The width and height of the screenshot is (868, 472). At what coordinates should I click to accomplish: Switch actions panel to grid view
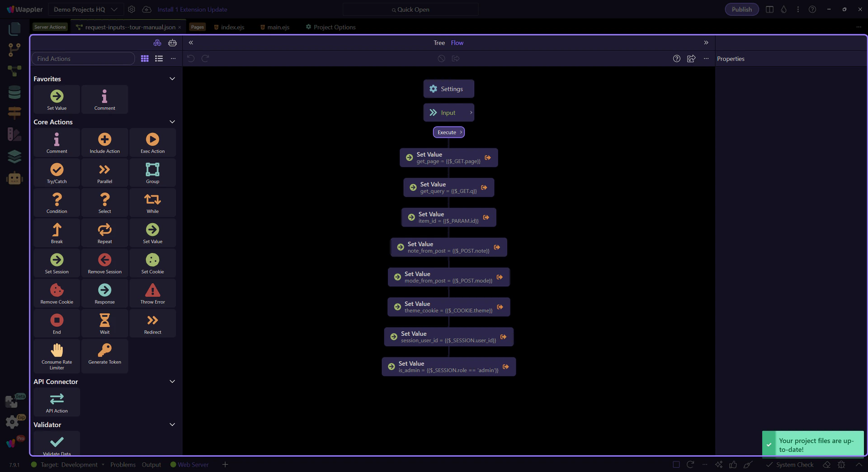coord(145,58)
